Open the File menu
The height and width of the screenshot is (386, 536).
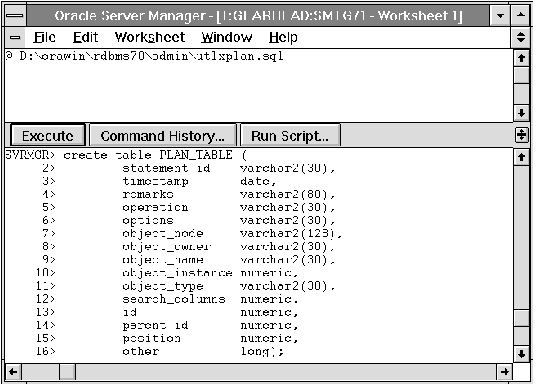44,37
